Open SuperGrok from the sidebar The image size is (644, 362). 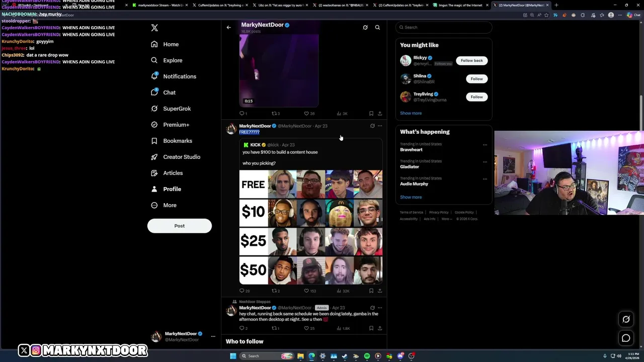[x=171, y=109]
